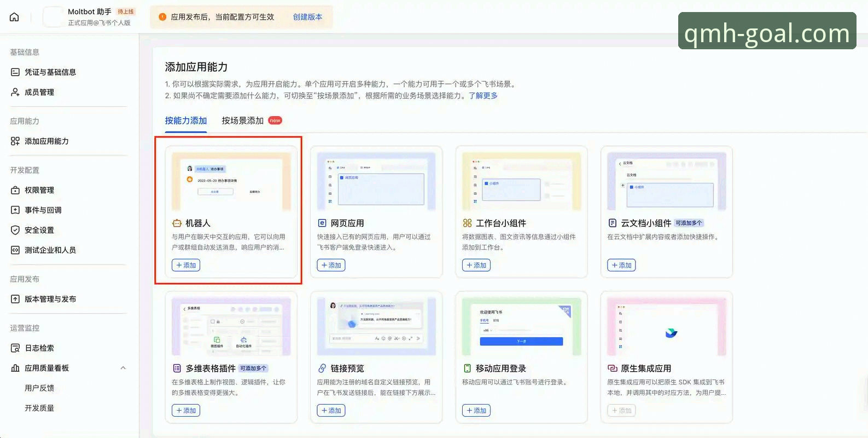This screenshot has width=868, height=438.
Task: Click the 云文档小组件 card icon
Action: click(x=613, y=223)
